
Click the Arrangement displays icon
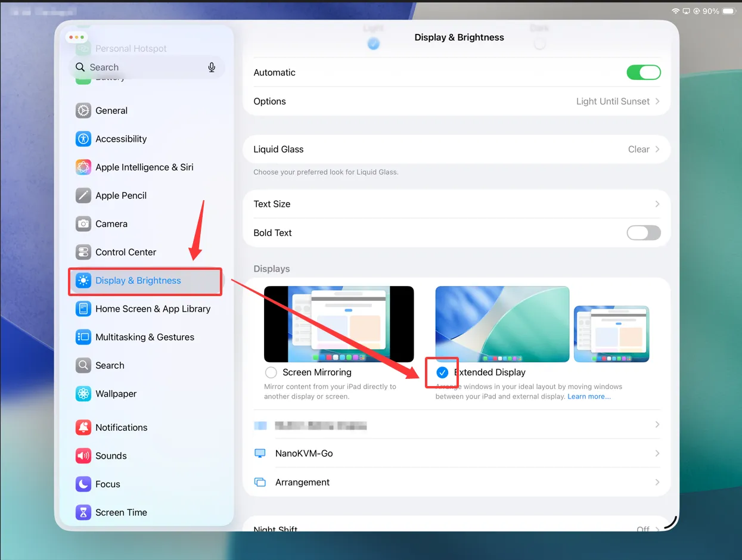[260, 482]
